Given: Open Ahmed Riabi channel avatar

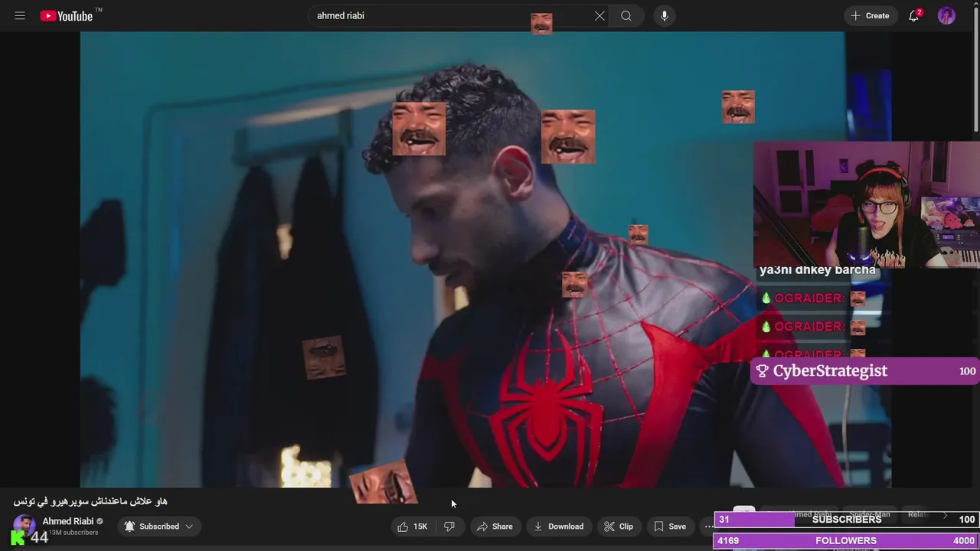Looking at the screenshot, I should (x=24, y=526).
